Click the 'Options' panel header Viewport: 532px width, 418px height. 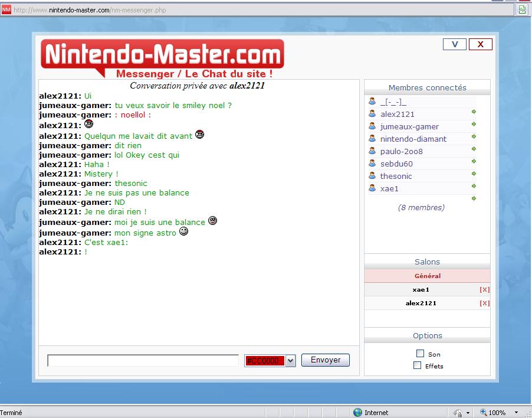pyautogui.click(x=427, y=335)
